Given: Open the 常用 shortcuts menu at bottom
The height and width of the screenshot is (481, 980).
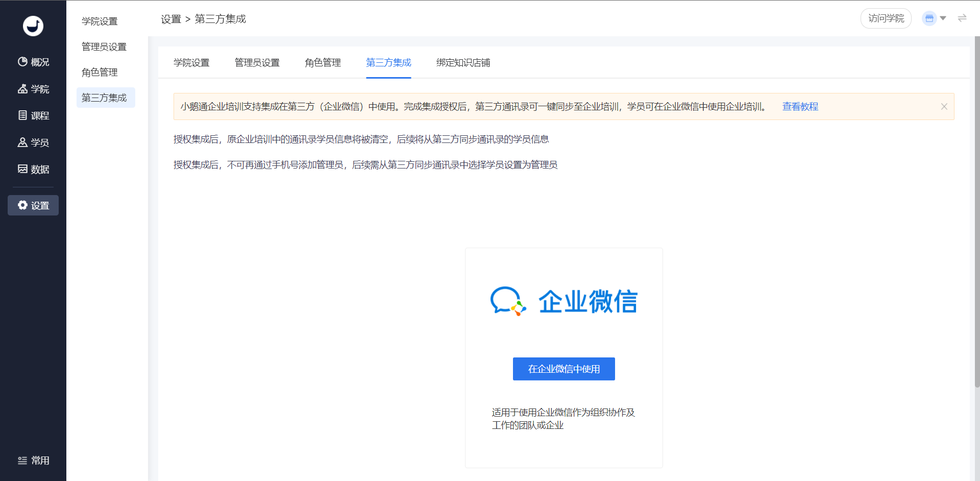Looking at the screenshot, I should [33, 461].
